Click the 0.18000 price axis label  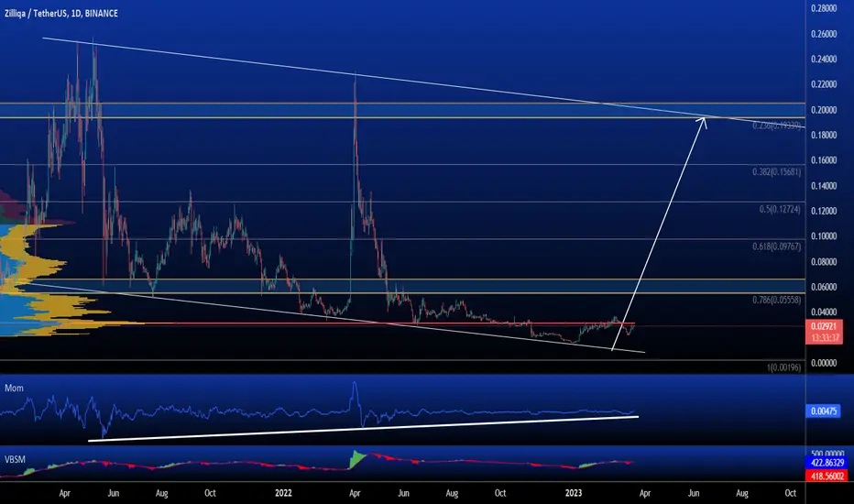(x=824, y=135)
